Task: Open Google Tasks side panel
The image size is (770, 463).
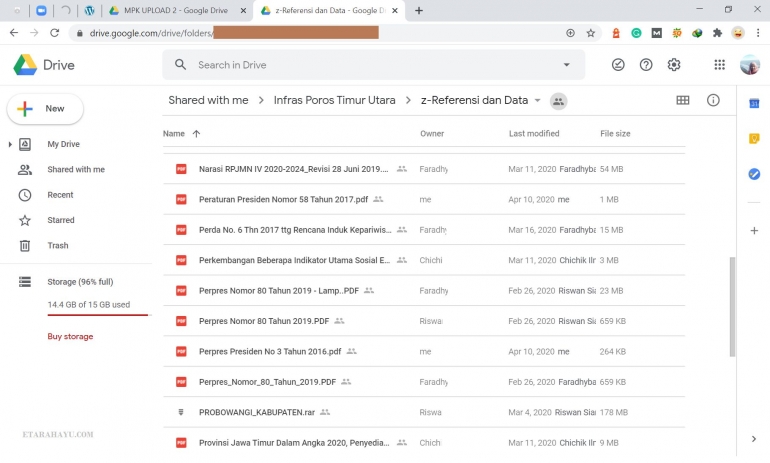Action: click(x=754, y=173)
